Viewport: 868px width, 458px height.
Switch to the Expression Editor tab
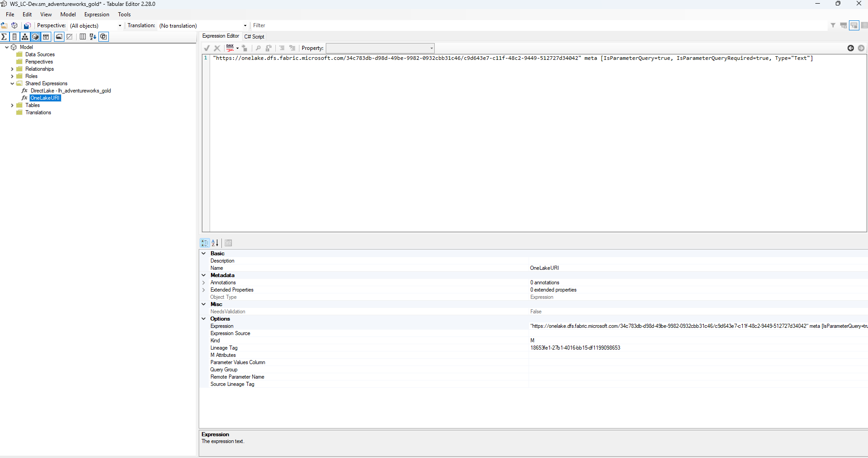[221, 36]
